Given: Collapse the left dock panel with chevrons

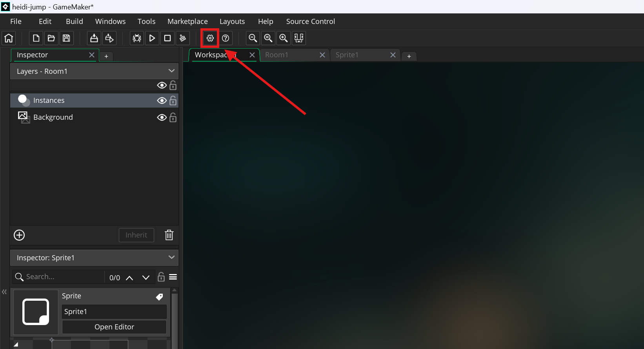Looking at the screenshot, I should pyautogui.click(x=4, y=292).
